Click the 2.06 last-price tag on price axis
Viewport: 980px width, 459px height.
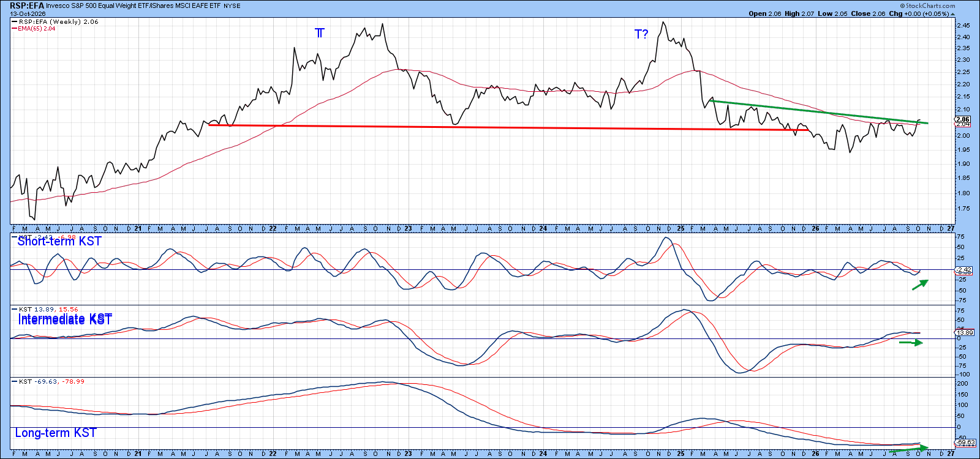coord(963,120)
